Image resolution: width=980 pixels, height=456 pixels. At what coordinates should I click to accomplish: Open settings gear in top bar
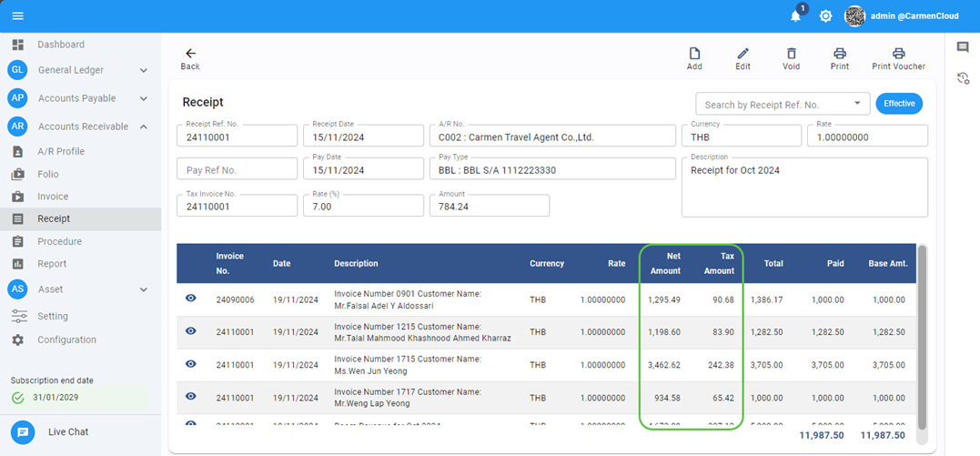tap(825, 16)
